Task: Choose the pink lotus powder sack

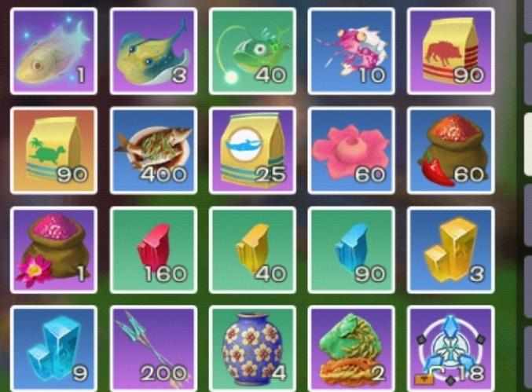Action: tap(53, 250)
